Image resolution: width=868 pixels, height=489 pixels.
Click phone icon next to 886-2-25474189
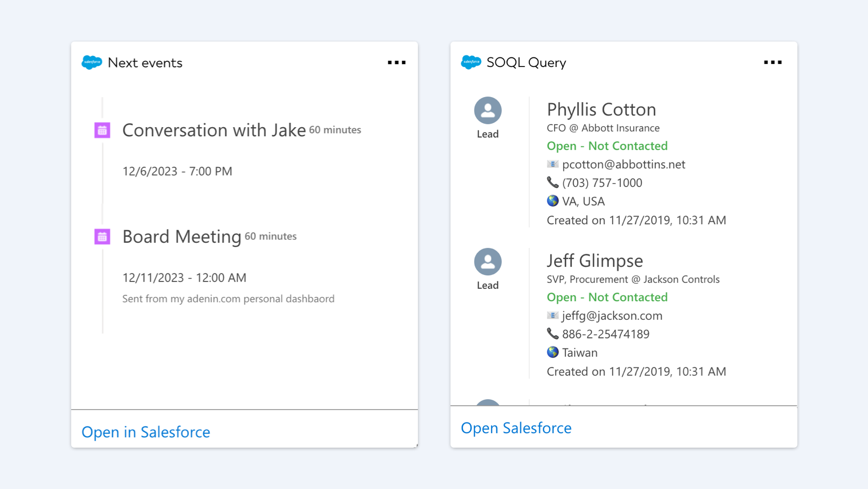tap(552, 334)
